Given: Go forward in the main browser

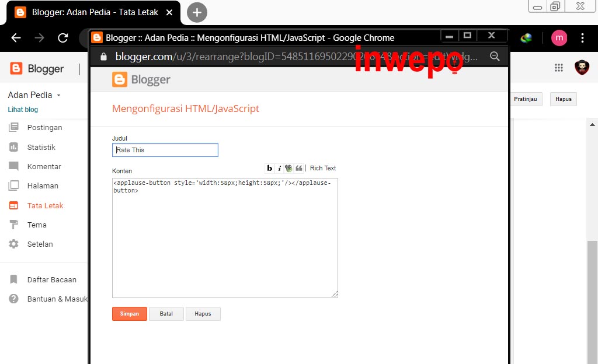Looking at the screenshot, I should click(x=39, y=38).
